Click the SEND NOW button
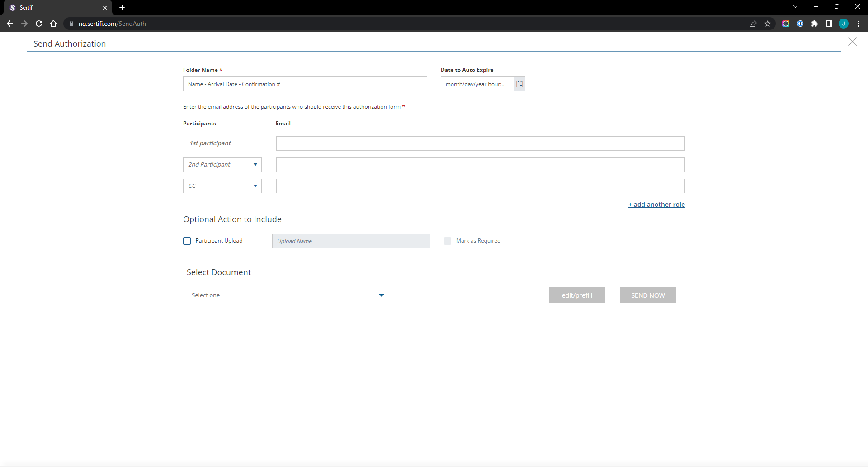 [x=648, y=295]
